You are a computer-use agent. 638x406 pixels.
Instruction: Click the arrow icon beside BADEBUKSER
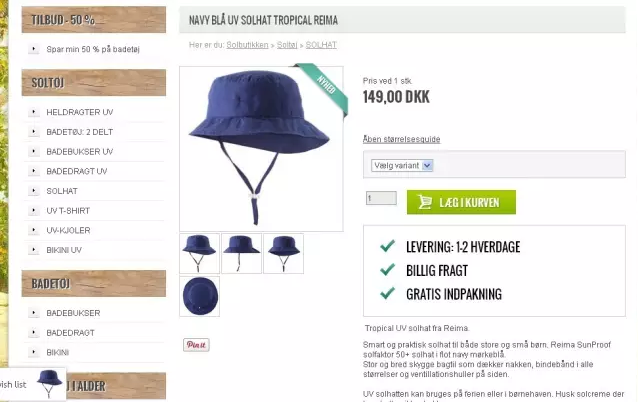click(34, 313)
